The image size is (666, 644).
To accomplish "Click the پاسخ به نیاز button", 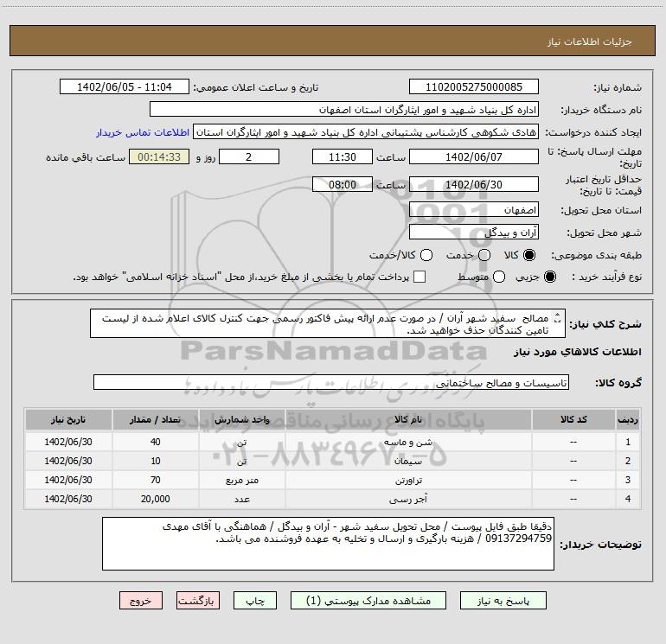I will (x=503, y=600).
